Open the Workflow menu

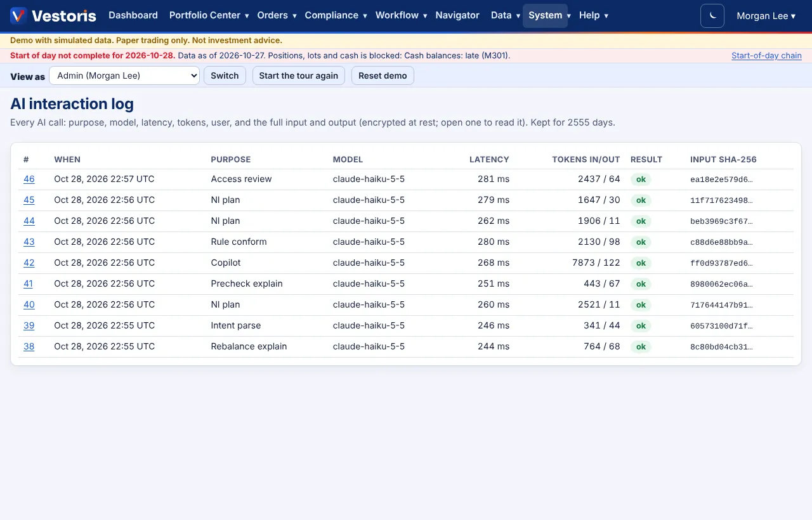[401, 15]
